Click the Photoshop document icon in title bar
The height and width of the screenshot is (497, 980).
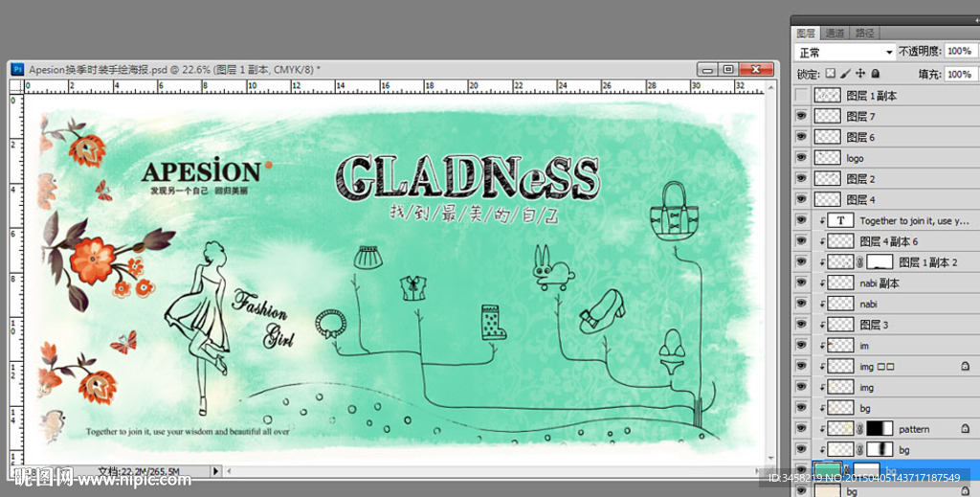point(18,69)
